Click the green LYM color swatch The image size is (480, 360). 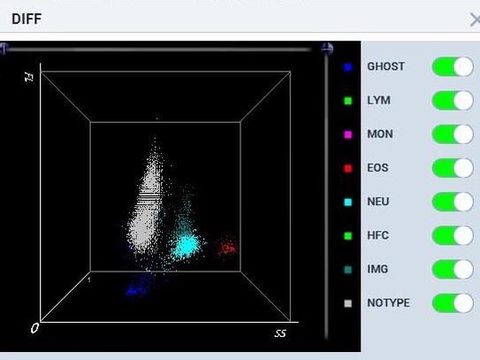(x=348, y=101)
